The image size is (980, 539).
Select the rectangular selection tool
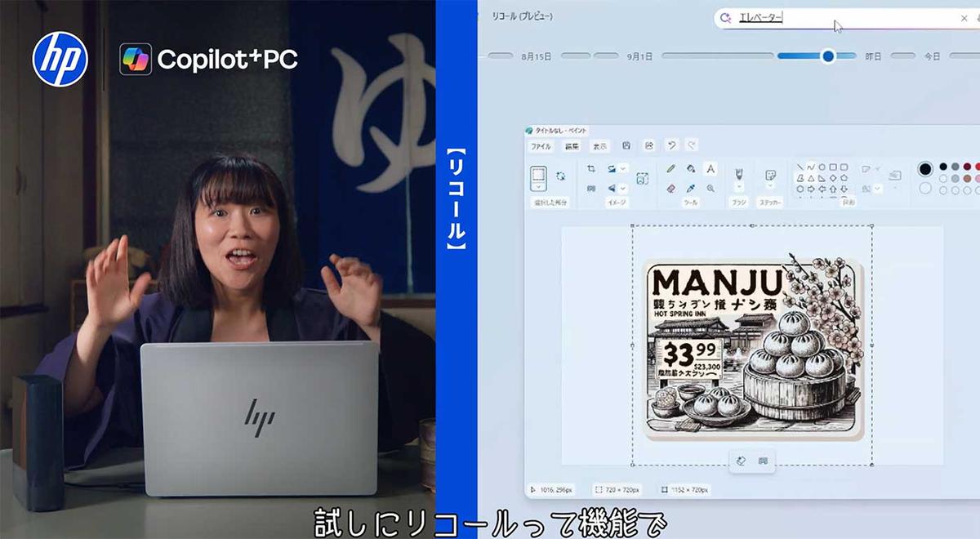click(x=538, y=174)
